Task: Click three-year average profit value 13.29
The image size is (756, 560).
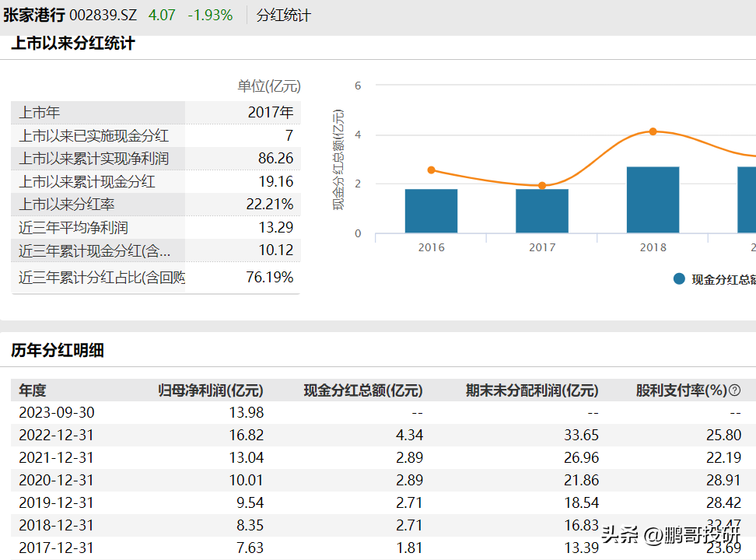Action: coord(276,227)
